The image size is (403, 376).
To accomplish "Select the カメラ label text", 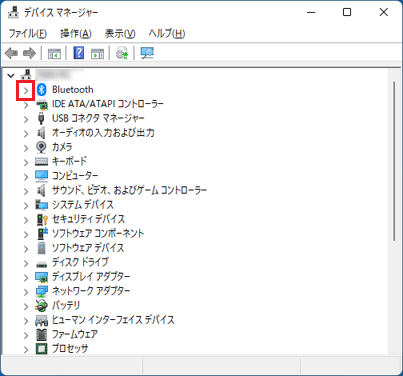I will (62, 147).
